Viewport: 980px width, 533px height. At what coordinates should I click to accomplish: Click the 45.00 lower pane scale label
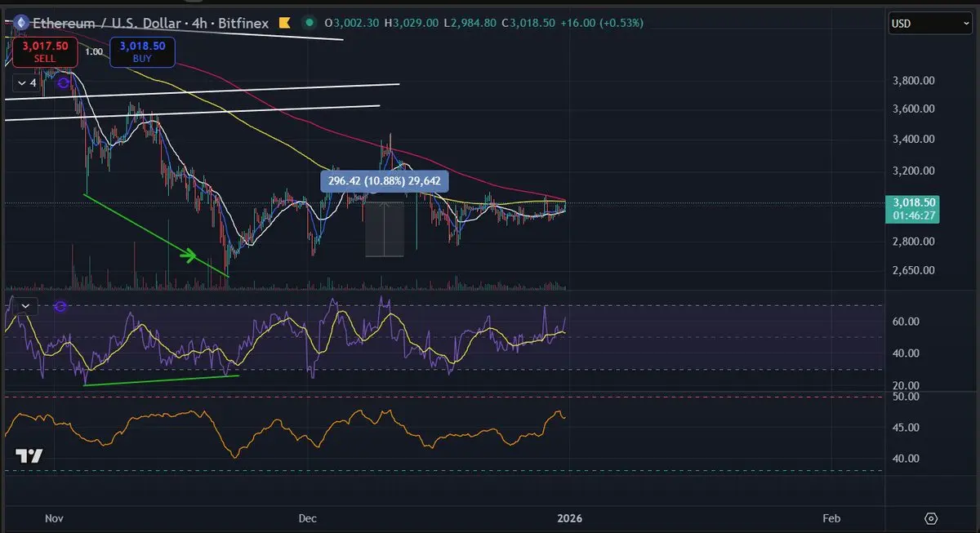click(x=906, y=427)
